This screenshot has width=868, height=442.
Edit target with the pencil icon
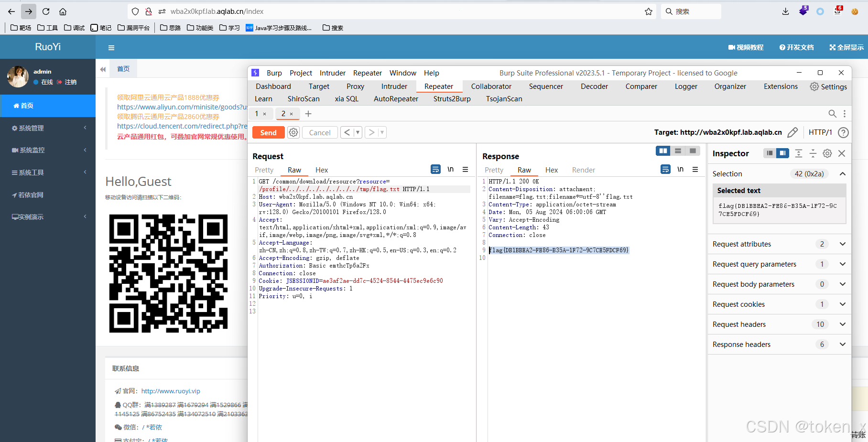pyautogui.click(x=792, y=132)
